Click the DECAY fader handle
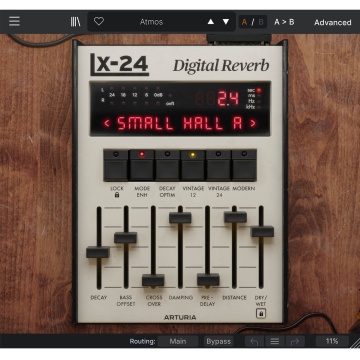360x360 pixels. (x=98, y=252)
